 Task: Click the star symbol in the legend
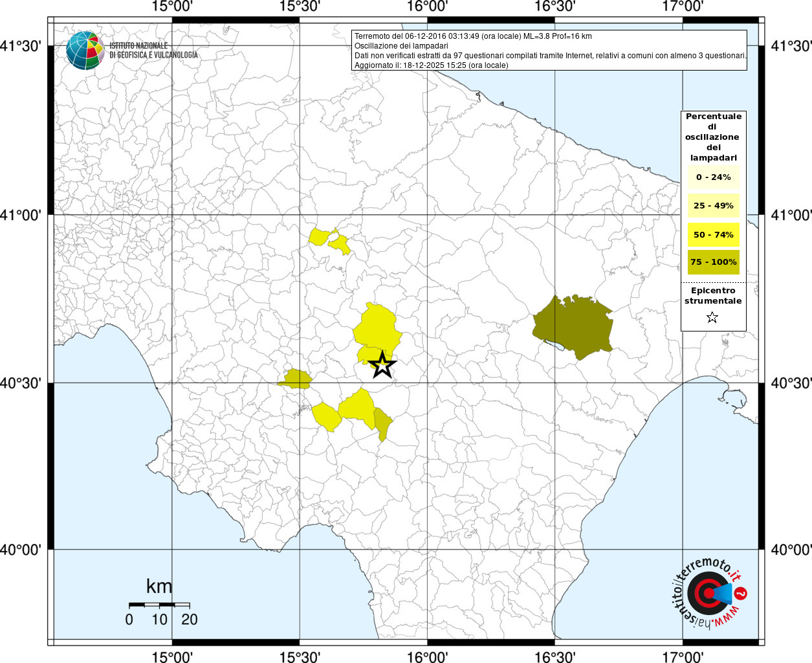[712, 317]
